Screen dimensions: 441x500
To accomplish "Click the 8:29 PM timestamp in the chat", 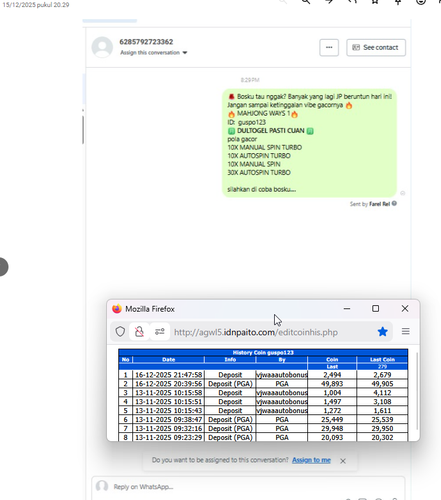I will (250, 80).
